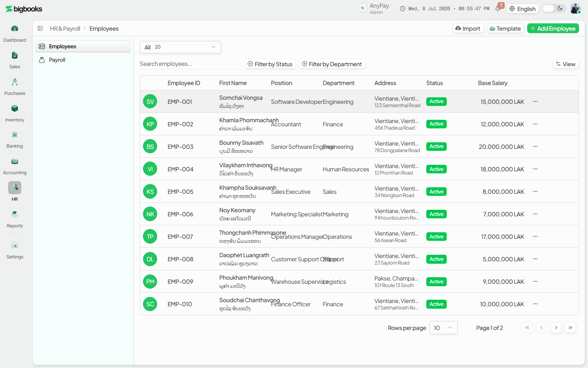Go to the next page arrow
588x368 pixels.
556,328
